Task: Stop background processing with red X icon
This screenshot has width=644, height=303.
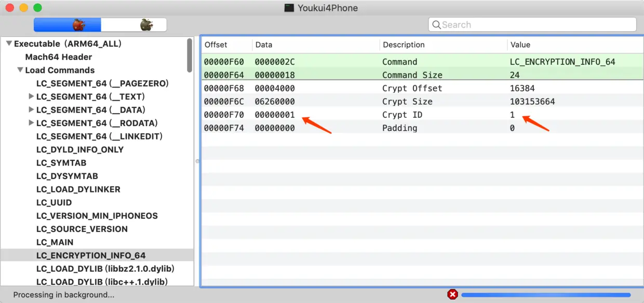Action: coord(452,295)
